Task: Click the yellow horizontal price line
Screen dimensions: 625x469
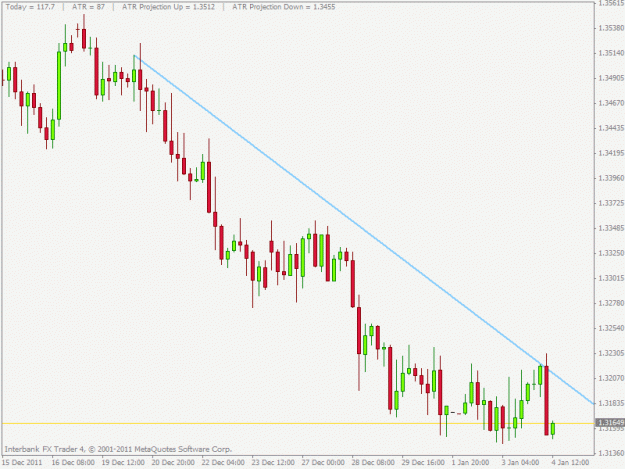Action: (x=298, y=423)
